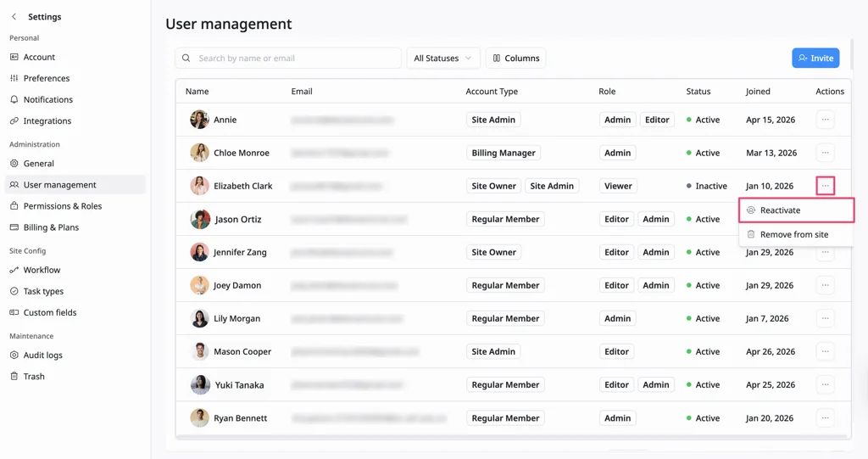The image size is (868, 459).
Task: Click Mason Cooper's avatar
Action: 199,351
